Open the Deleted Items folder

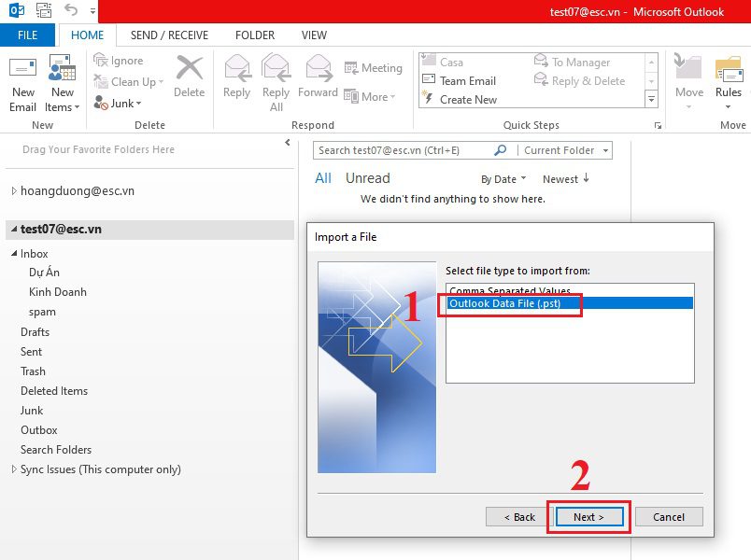click(54, 390)
